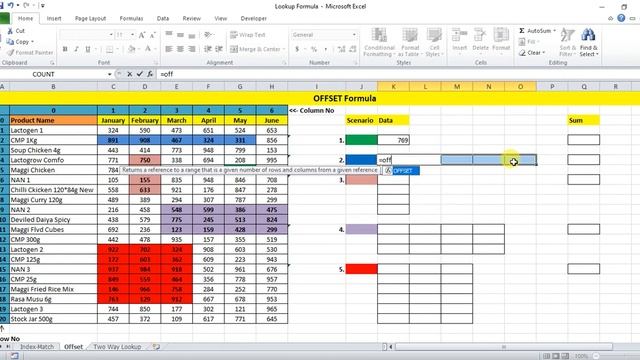
Task: Cancel the formula with the X icon
Action: pos(129,74)
